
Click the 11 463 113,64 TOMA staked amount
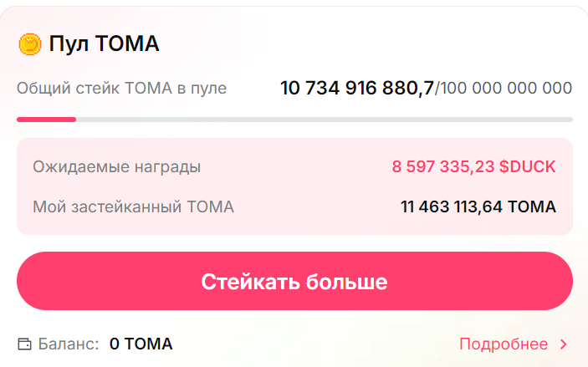click(x=478, y=206)
